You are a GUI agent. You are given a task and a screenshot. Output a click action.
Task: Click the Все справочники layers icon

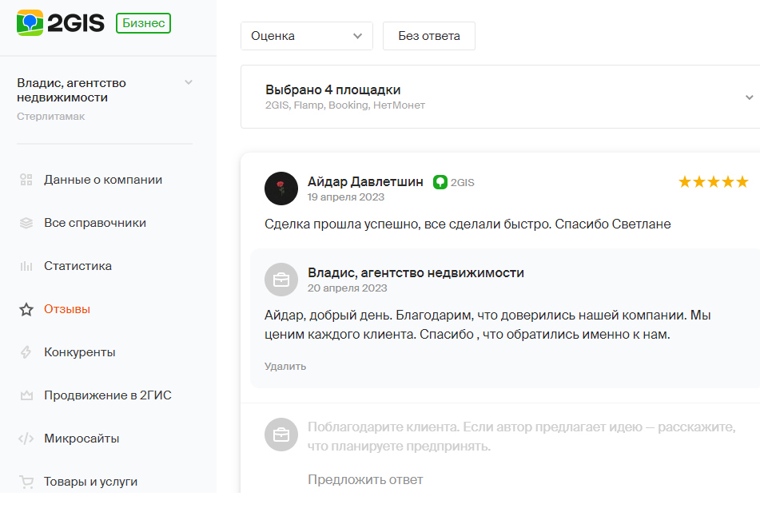[26, 223]
